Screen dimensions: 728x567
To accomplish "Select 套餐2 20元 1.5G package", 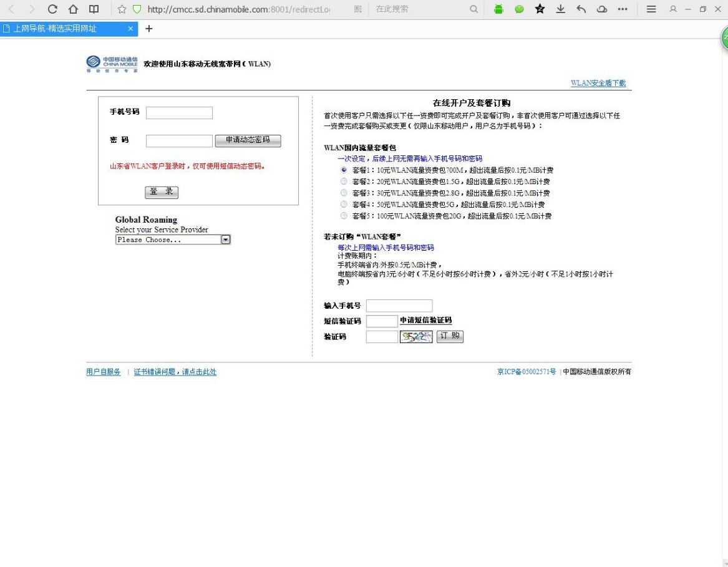I will 344,182.
